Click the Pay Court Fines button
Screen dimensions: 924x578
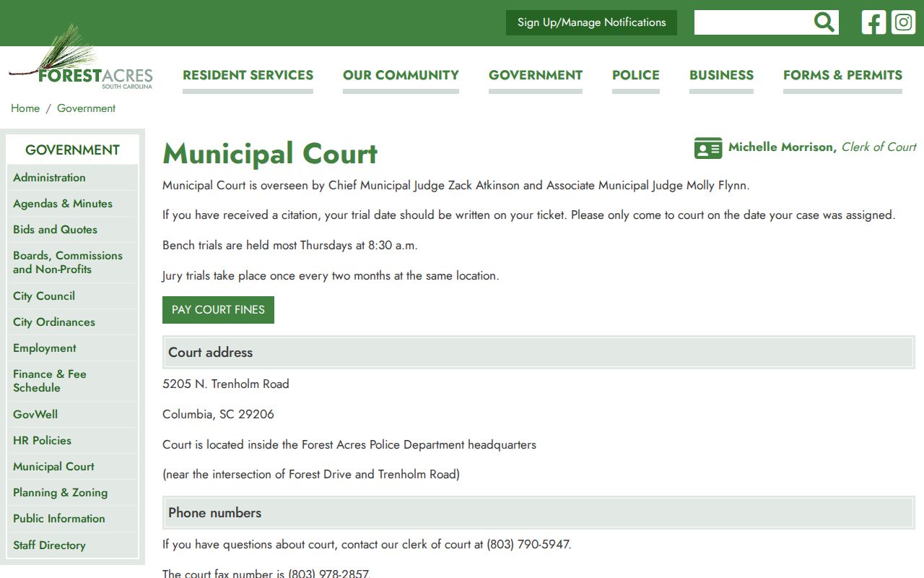point(218,310)
